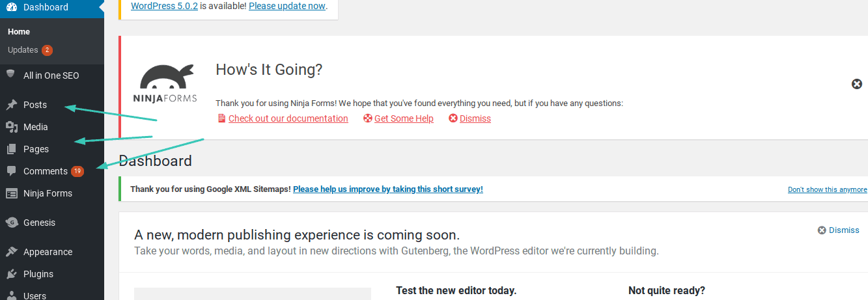Close the Ninja Forms notice with X icon
Image resolution: width=868 pixels, height=300 pixels.
857,84
